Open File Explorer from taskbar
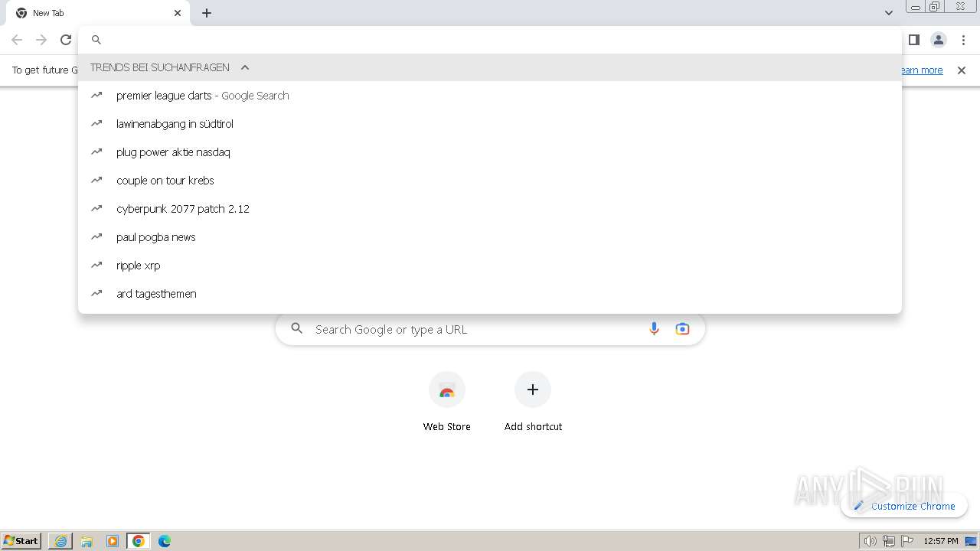 click(87, 541)
